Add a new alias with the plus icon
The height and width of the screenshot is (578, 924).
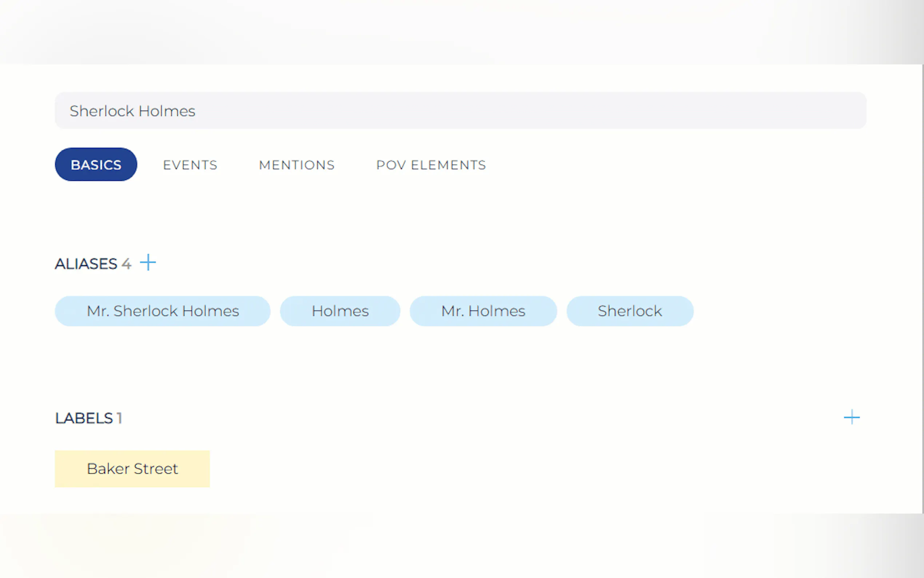tap(148, 263)
